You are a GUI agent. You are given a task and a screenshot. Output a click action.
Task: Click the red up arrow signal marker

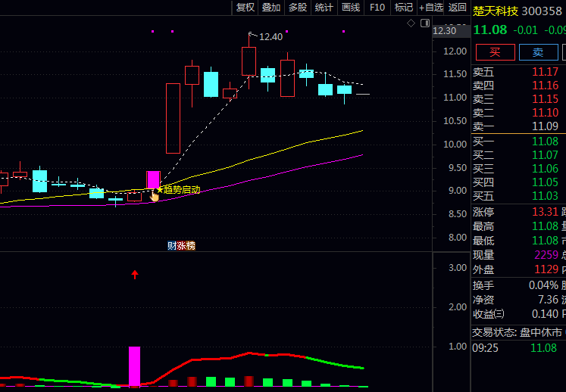[x=135, y=275]
